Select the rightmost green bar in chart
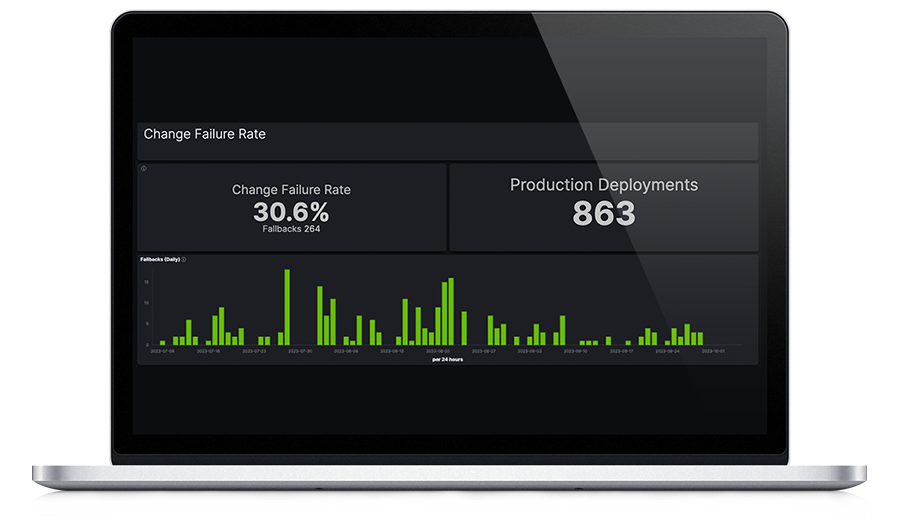The width and height of the screenshot is (900, 516). pos(700,339)
